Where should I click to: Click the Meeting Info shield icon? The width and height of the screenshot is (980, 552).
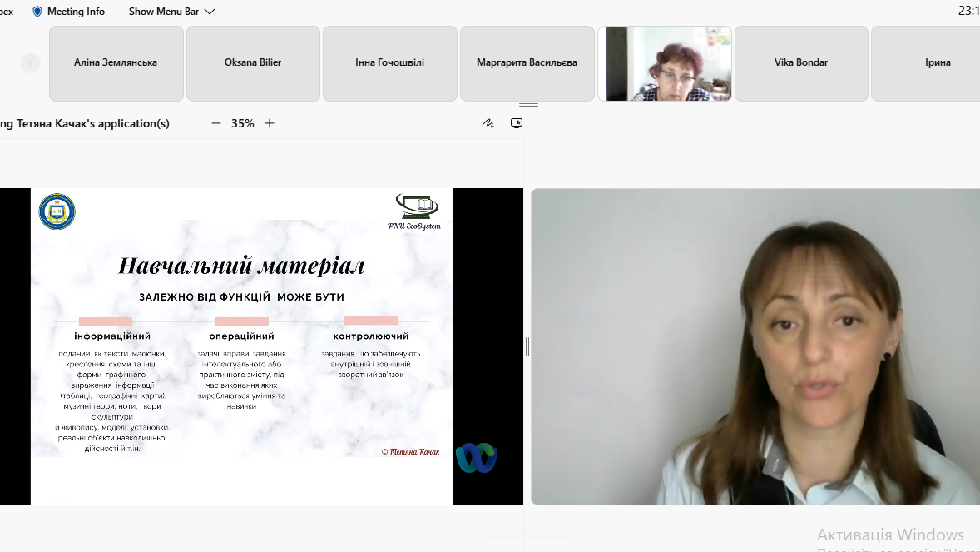click(37, 12)
